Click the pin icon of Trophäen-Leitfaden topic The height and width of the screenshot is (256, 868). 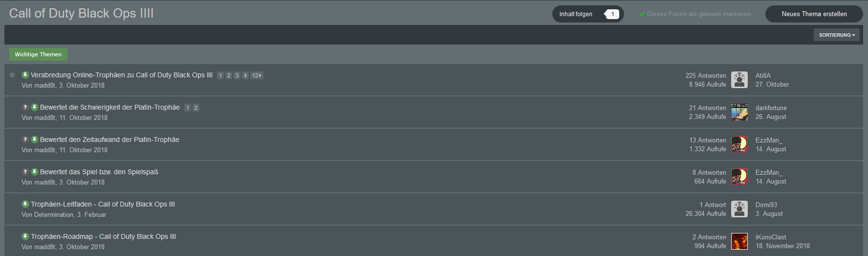tap(25, 204)
